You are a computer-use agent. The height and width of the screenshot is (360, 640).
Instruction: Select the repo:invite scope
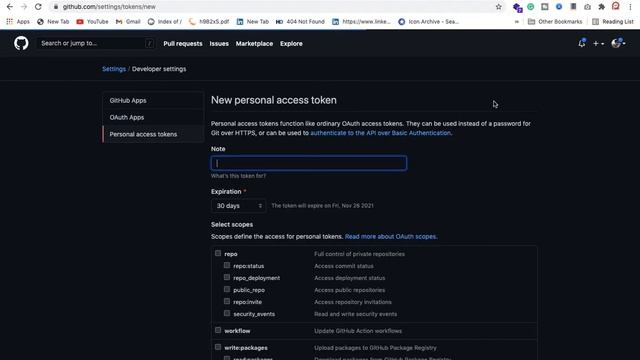(x=227, y=301)
